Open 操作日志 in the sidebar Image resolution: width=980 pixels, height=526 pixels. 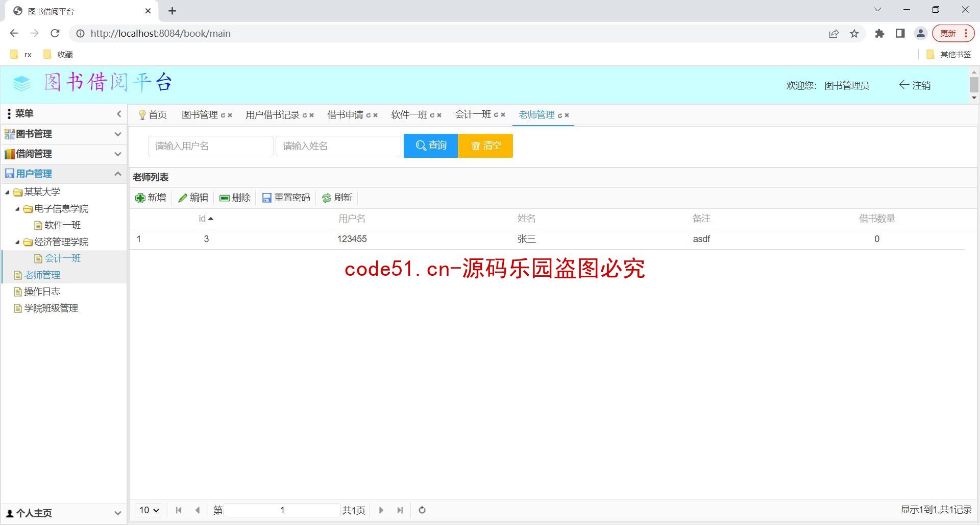(x=42, y=292)
